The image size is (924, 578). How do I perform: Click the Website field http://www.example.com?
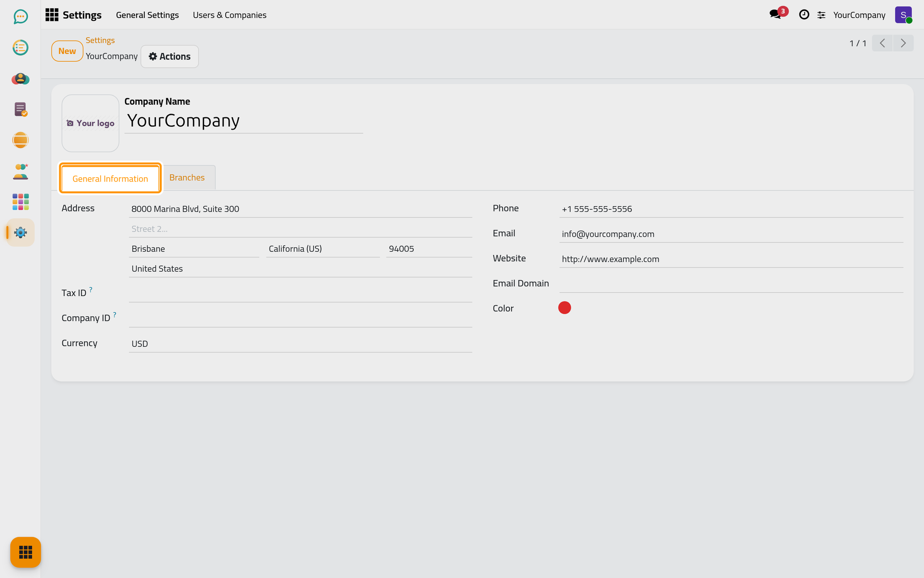pyautogui.click(x=731, y=259)
